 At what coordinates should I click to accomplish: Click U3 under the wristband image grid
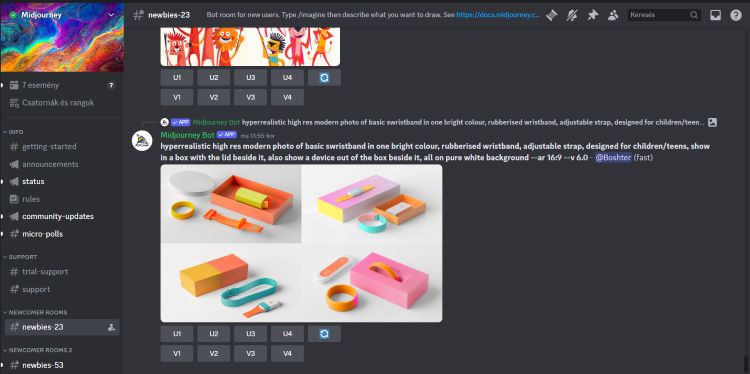tap(251, 334)
